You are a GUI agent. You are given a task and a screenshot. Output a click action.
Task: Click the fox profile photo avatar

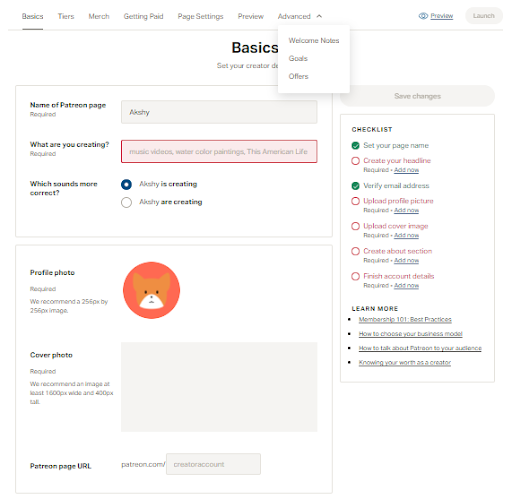point(151,290)
